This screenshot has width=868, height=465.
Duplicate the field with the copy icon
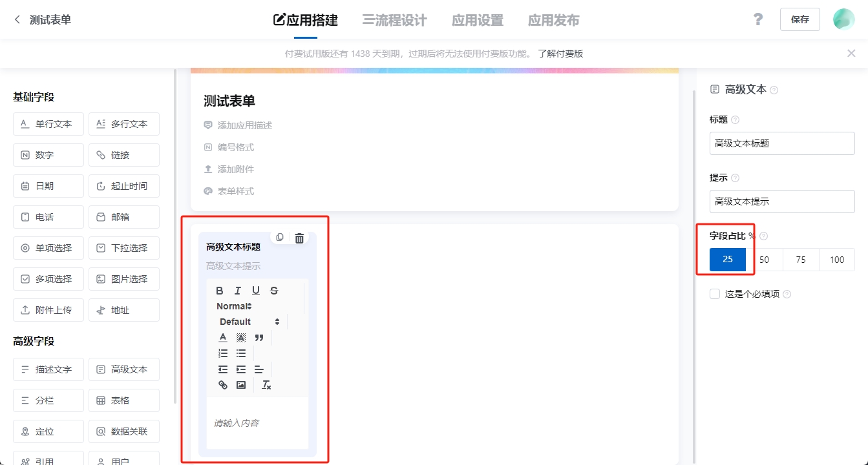click(280, 238)
